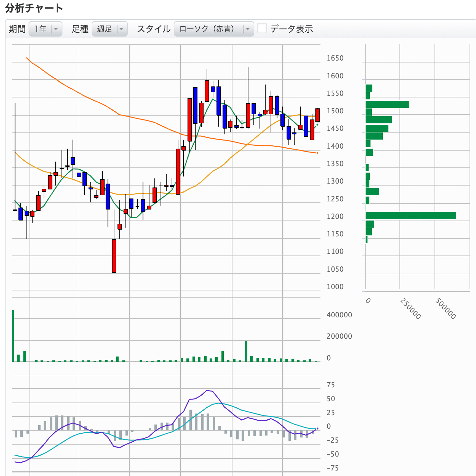Click the 足種 label
Viewport: 476px width, 476px height.
tap(80, 29)
